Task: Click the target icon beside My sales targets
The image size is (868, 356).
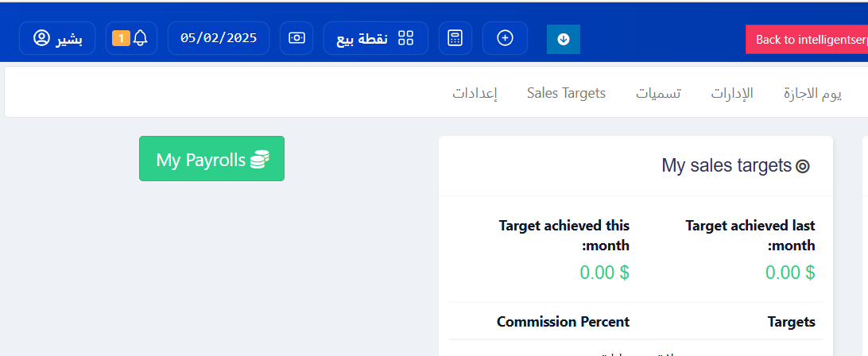Action: click(803, 166)
